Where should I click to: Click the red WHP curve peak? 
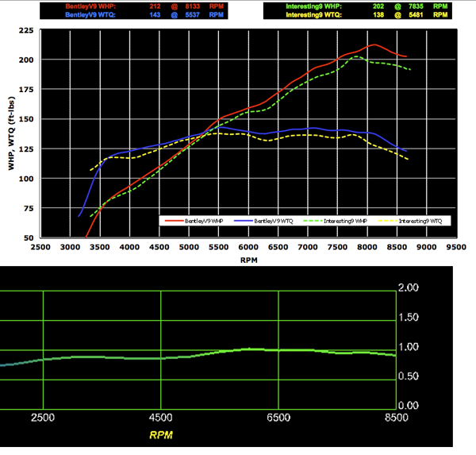point(374,44)
